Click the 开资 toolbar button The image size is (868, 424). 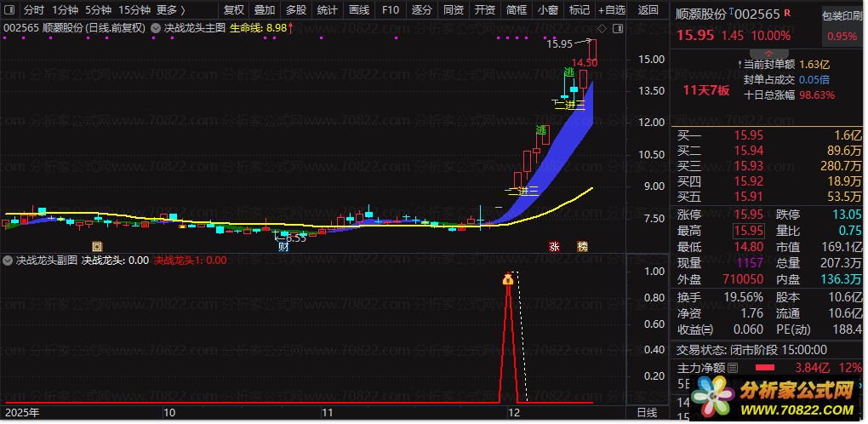[x=485, y=10]
